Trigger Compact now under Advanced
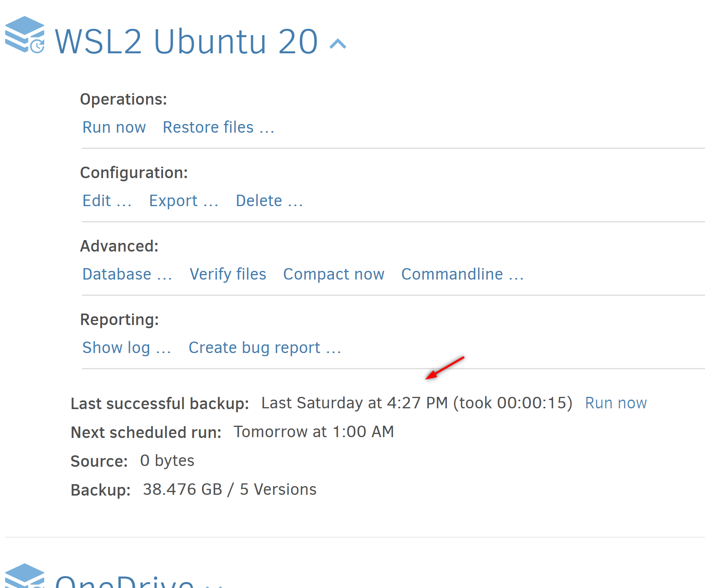This screenshot has height=588, width=705. tap(334, 274)
